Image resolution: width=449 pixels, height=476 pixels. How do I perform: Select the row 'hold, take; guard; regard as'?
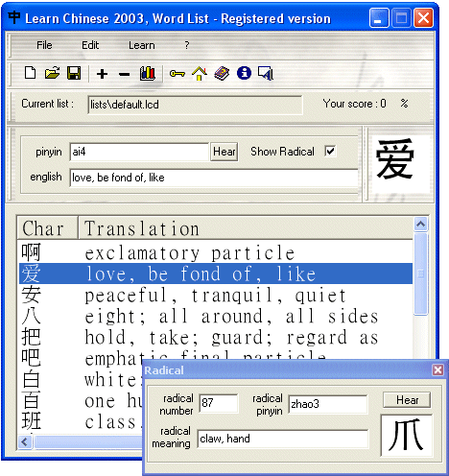216,337
